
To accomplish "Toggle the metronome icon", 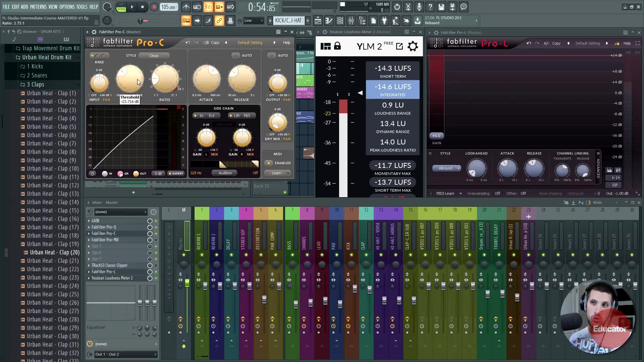I will 186,7.
